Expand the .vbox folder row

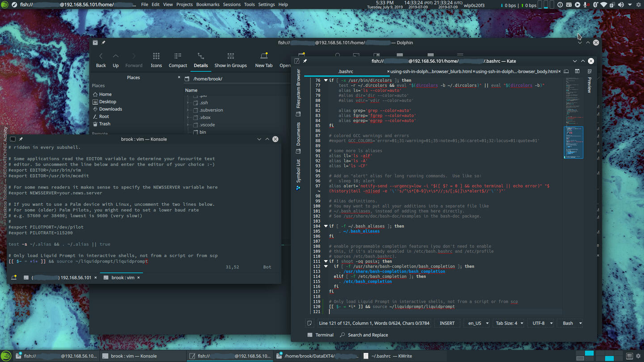tap(188, 118)
